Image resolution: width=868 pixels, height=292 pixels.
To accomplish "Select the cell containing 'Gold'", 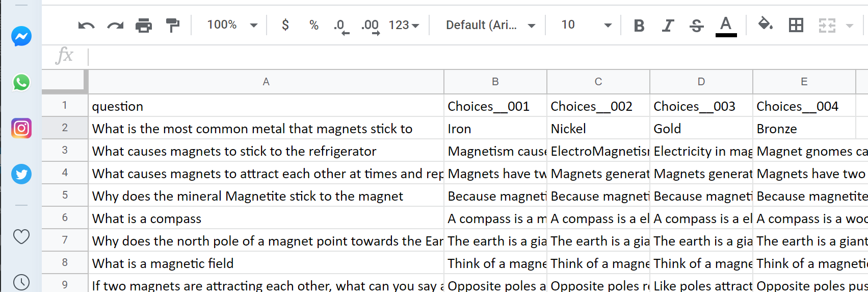I will (701, 128).
